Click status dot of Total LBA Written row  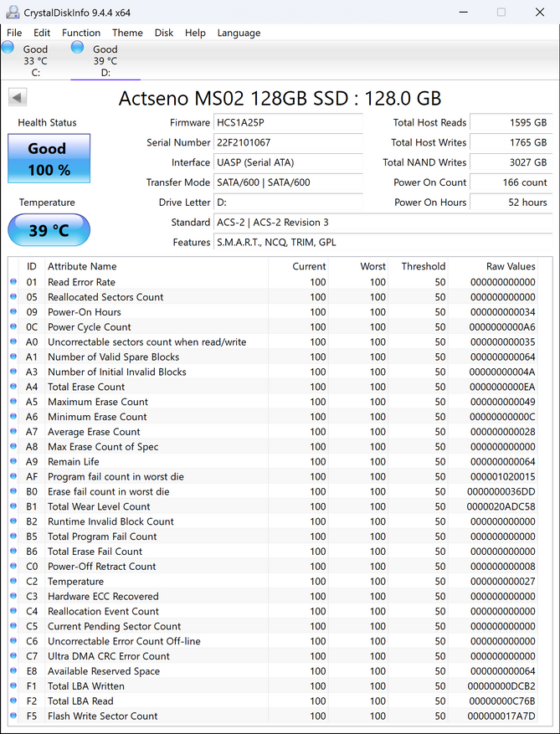tap(13, 685)
